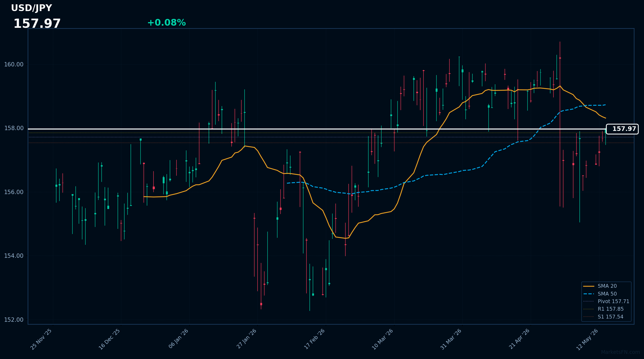The height and width of the screenshot is (359, 644).
Task: Click the +0.08% change label
Action: [x=166, y=23]
